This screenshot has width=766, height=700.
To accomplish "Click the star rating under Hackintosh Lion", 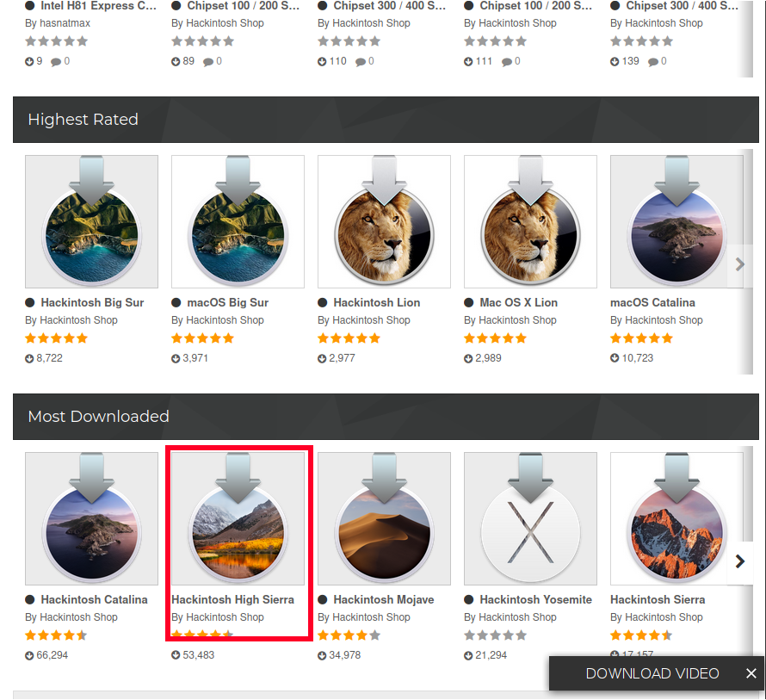I will tap(349, 338).
